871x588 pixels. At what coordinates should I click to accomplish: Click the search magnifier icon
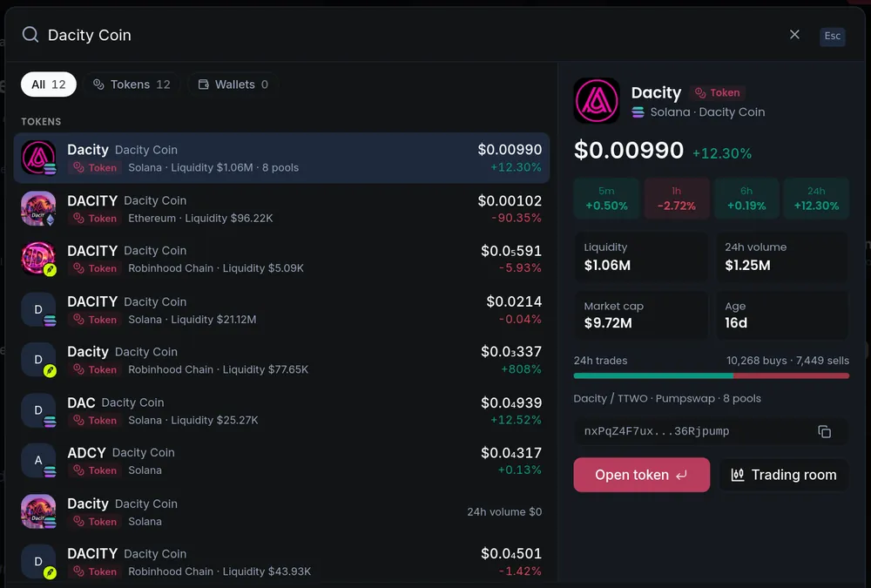tap(30, 35)
